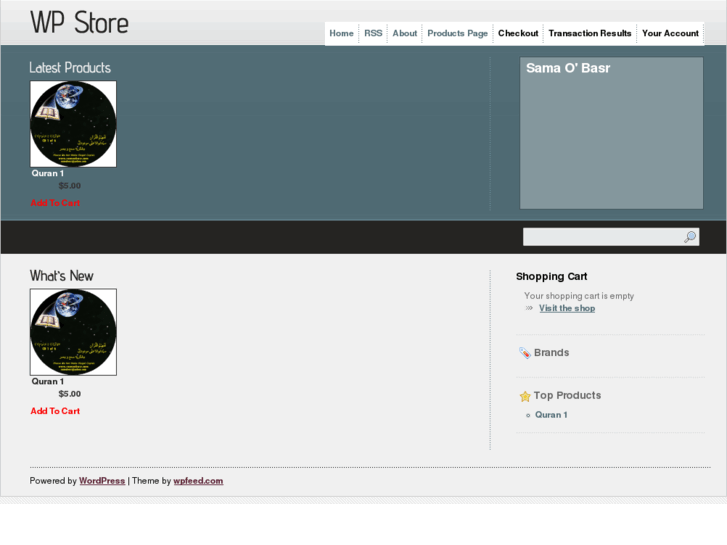
Task: Go to the About page
Action: (405, 33)
